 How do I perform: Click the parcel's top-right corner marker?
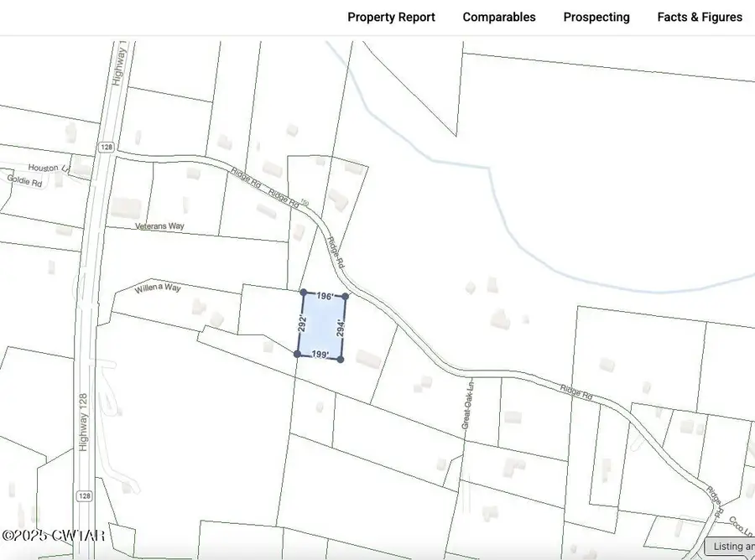[345, 296]
